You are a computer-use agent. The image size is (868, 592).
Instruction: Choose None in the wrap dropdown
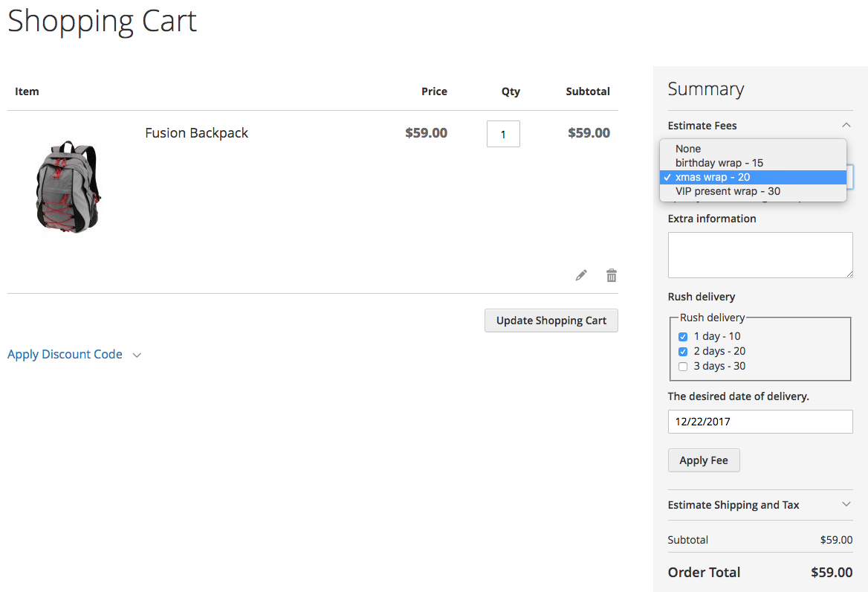pyautogui.click(x=753, y=149)
